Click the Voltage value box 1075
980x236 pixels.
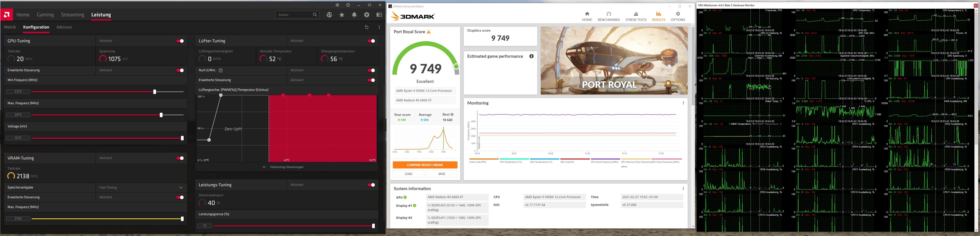pos(18,138)
